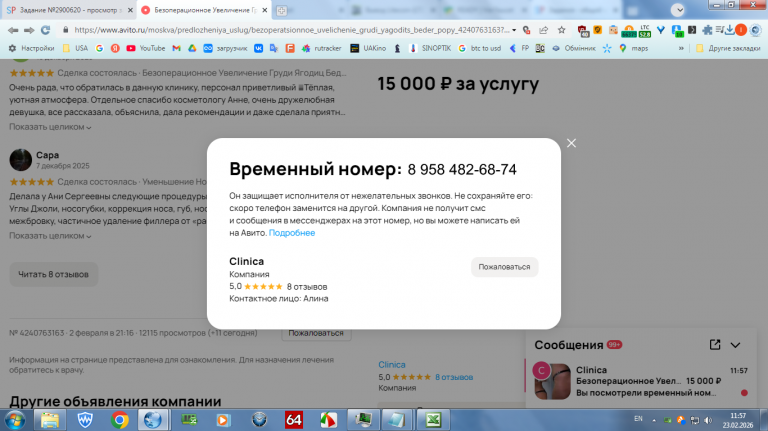The width and height of the screenshot is (768, 431).
Task: Open the red '64' app in taskbar
Action: click(293, 420)
